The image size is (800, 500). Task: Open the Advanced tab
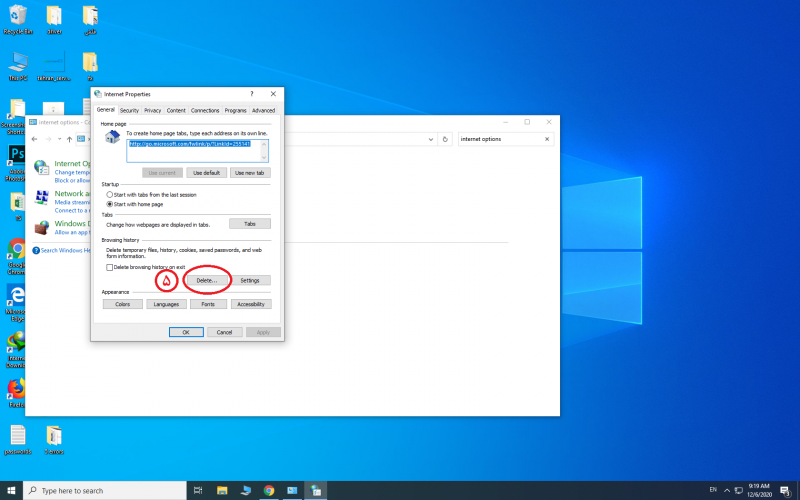(263, 110)
